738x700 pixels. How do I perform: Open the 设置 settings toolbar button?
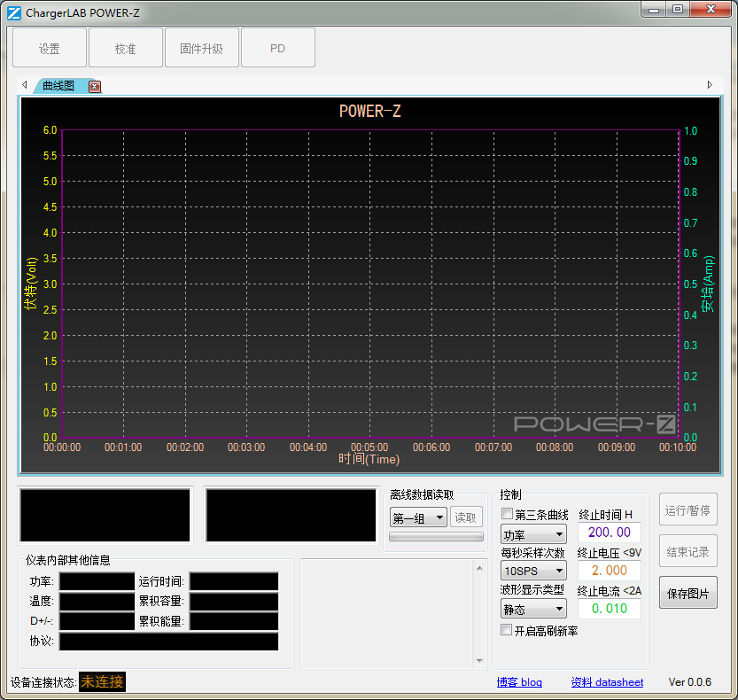[x=49, y=47]
